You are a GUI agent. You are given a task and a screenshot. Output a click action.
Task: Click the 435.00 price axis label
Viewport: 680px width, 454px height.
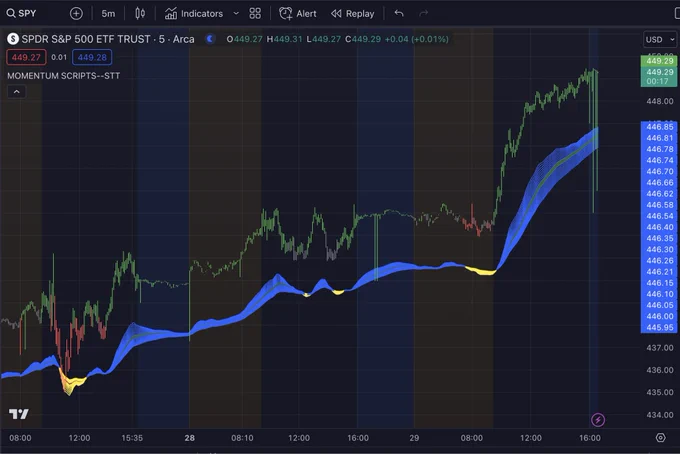pos(660,392)
